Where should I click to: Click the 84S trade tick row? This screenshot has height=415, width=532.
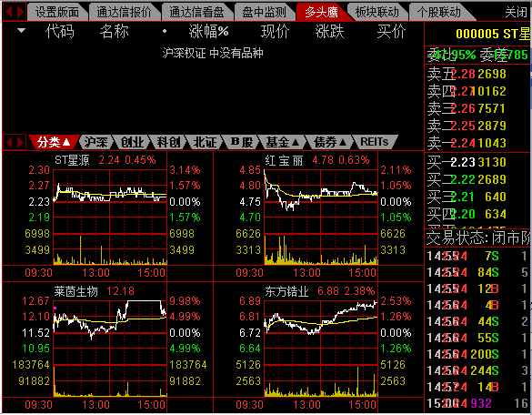(477, 272)
